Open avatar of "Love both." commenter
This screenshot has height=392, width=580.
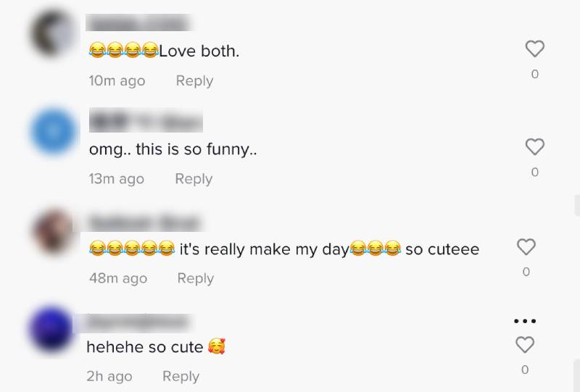click(54, 32)
